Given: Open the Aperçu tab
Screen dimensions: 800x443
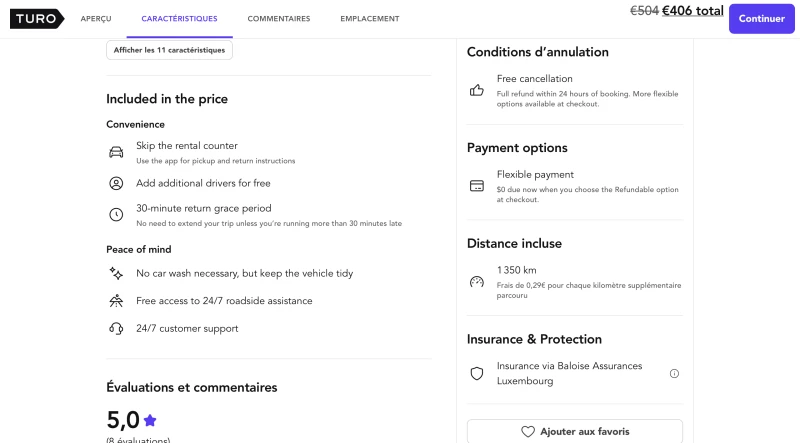Looking at the screenshot, I should 96,19.
